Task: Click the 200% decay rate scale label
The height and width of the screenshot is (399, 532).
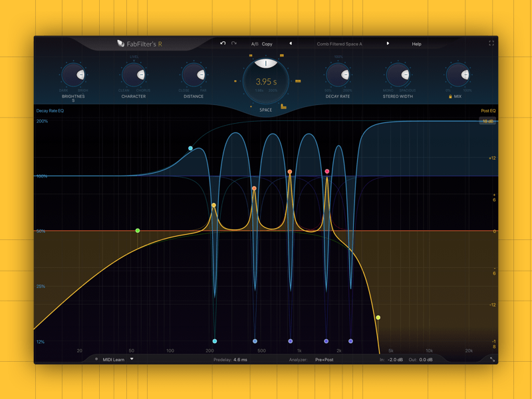Action: (x=42, y=121)
